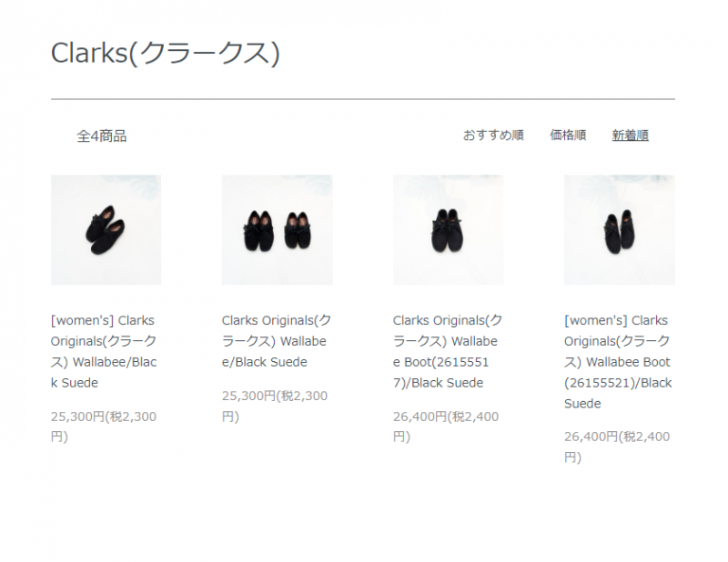This screenshot has width=728, height=562.
Task: Click the Clarks Originals Wallabee/Black Suede title link
Action: point(277,341)
